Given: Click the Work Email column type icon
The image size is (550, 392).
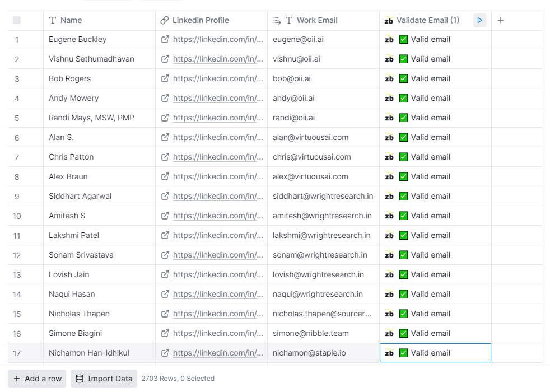Looking at the screenshot, I should pyautogui.click(x=289, y=20).
